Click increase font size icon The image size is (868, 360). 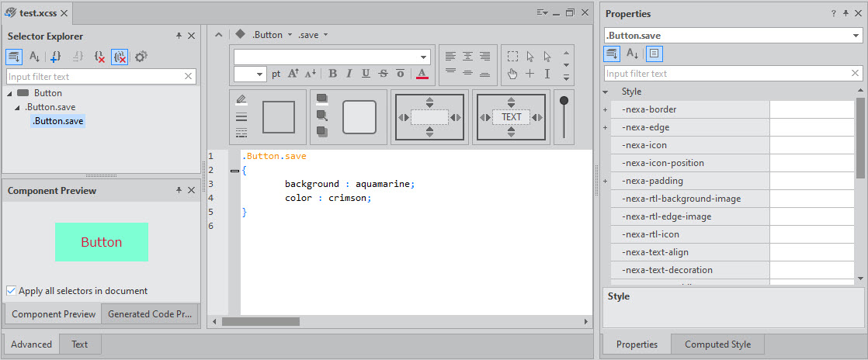pos(293,74)
